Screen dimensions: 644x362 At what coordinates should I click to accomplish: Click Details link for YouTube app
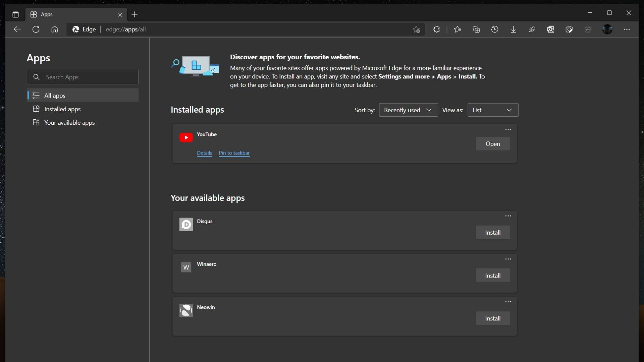(204, 153)
